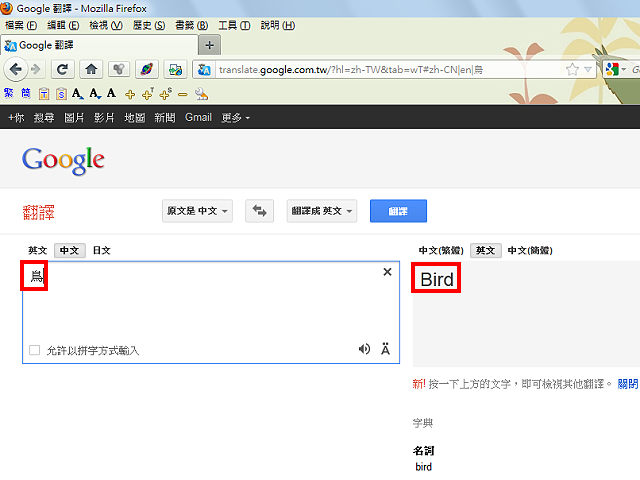
Task: Open Gmail from the Google bar
Action: point(198,118)
